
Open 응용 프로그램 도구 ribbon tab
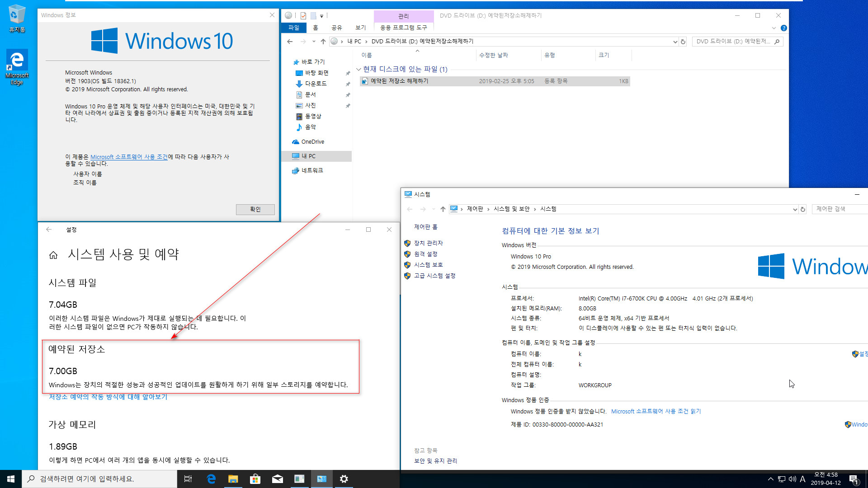tap(404, 28)
